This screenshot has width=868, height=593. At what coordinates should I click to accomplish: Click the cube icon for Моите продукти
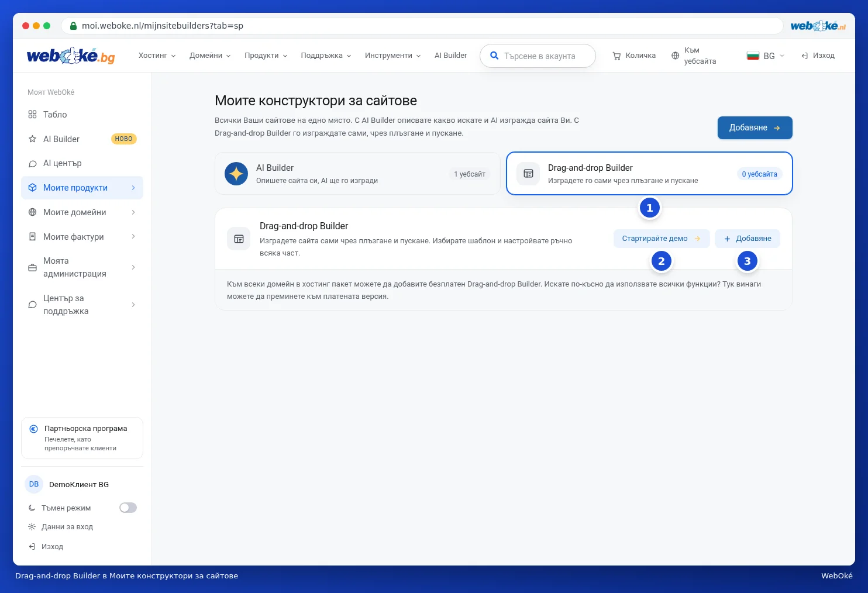[33, 188]
